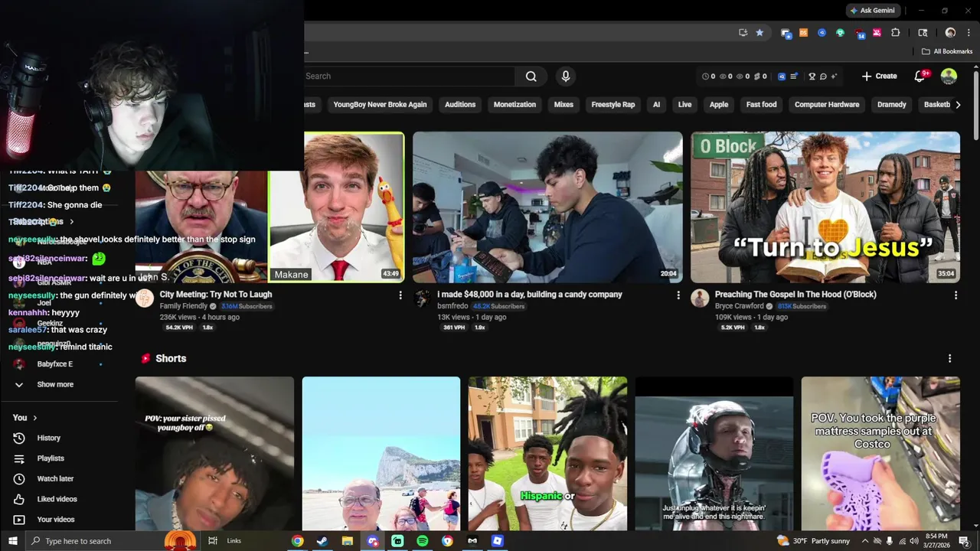This screenshot has width=980, height=551.
Task: Click in the YouTube Search field
Action: pos(410,76)
